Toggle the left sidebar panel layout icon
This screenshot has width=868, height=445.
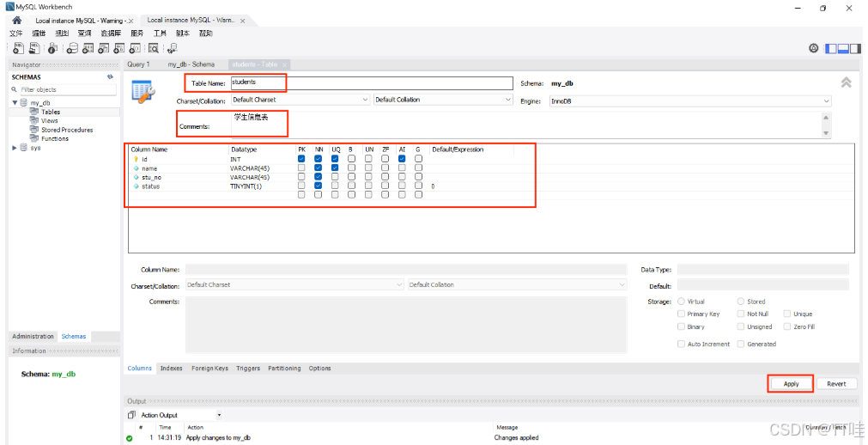coord(831,48)
